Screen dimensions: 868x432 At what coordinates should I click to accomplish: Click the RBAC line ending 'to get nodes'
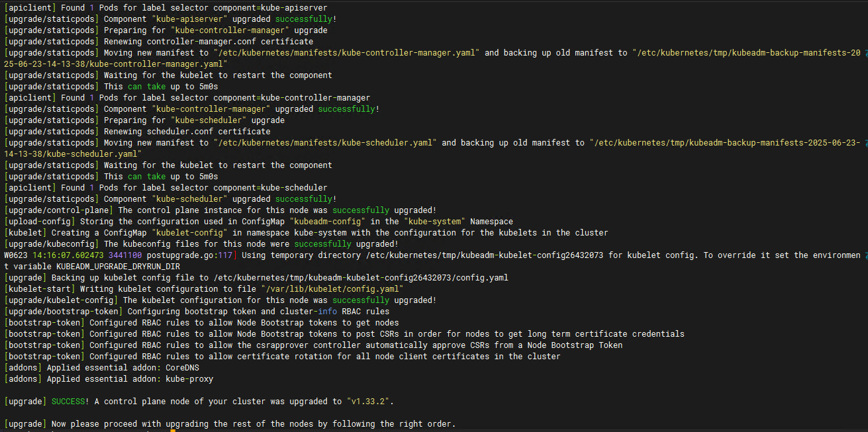(x=201, y=322)
